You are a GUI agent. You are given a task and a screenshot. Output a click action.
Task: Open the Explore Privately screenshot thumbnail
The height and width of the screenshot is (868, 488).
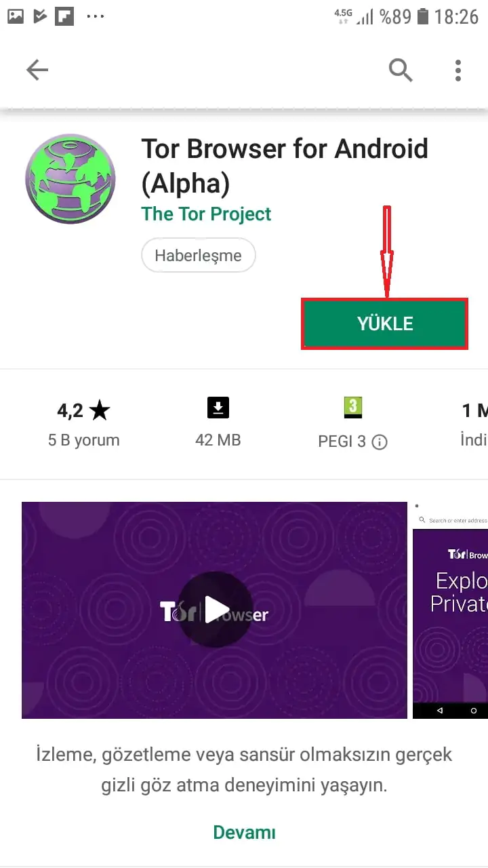[450, 610]
